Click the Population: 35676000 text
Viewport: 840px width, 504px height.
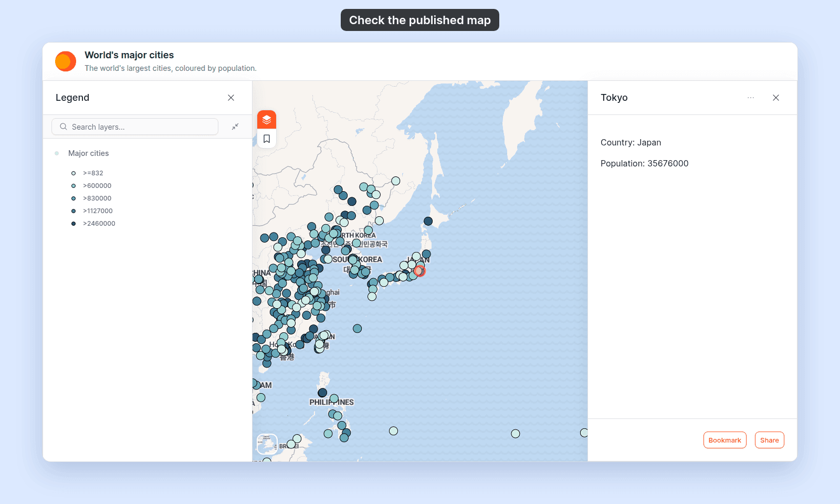[645, 163]
